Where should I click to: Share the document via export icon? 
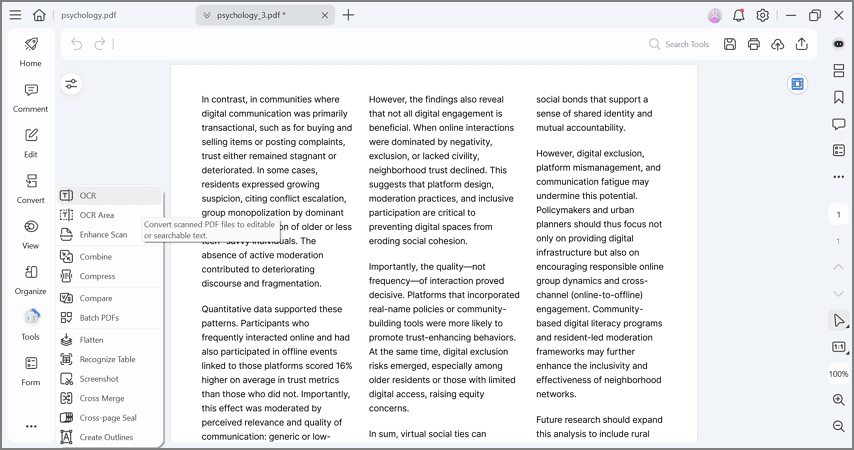tap(802, 44)
